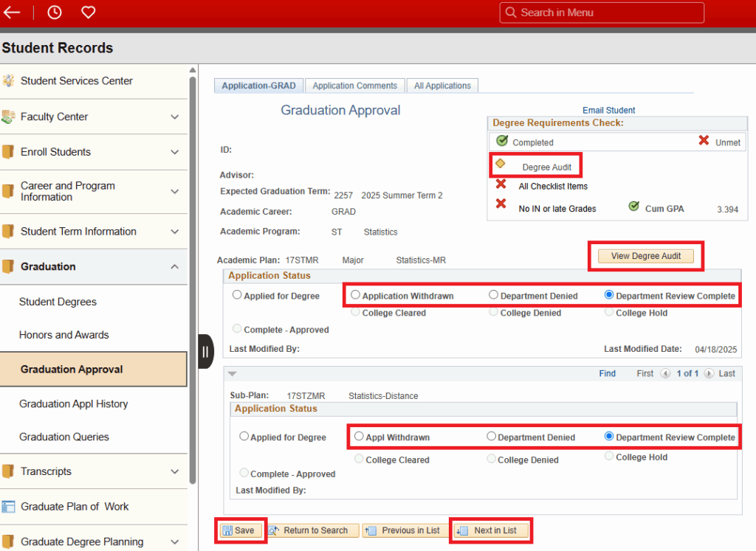Select plan-level Department Review Complete
Image resolution: width=756 pixels, height=551 pixels.
[x=609, y=294]
